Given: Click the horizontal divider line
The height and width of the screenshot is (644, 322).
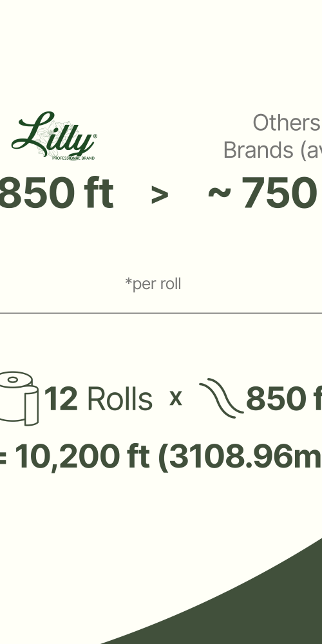Looking at the screenshot, I should (x=161, y=313).
